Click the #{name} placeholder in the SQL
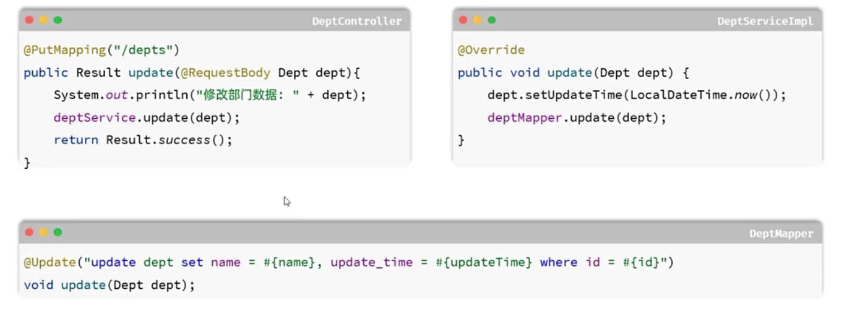Viewport: 868px width, 335px height. coord(290,263)
